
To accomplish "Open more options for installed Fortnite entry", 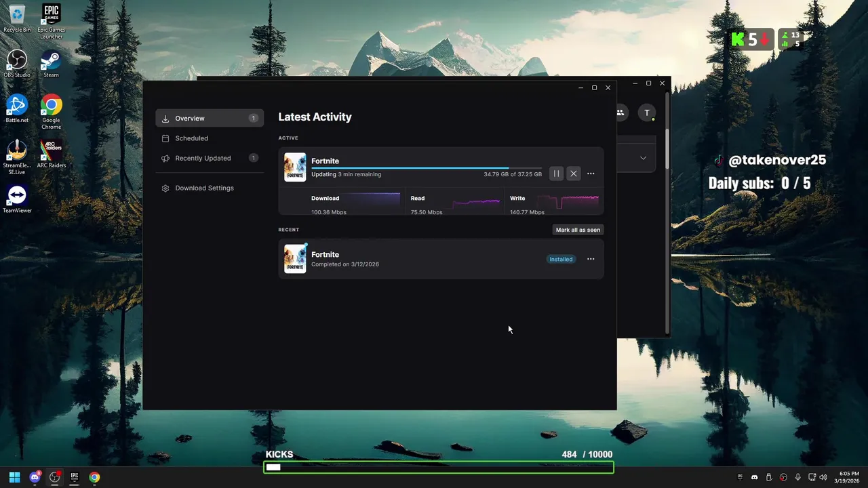I will pos(591,259).
